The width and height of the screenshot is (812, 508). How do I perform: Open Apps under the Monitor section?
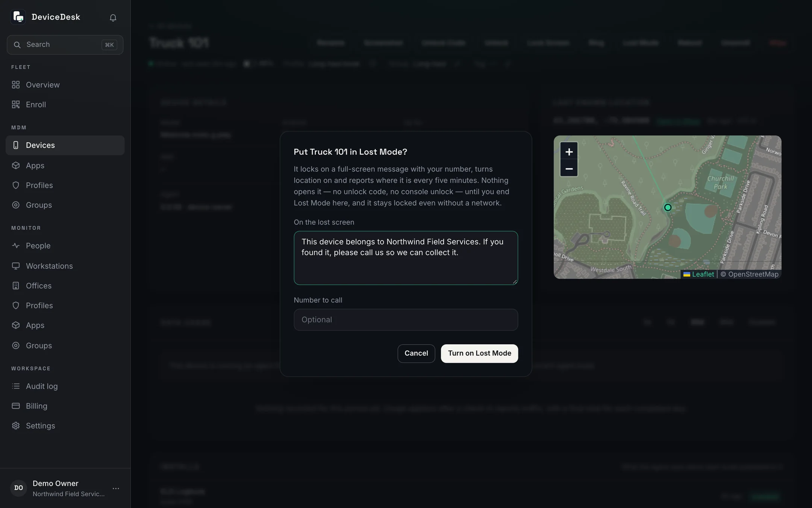pyautogui.click(x=65, y=325)
